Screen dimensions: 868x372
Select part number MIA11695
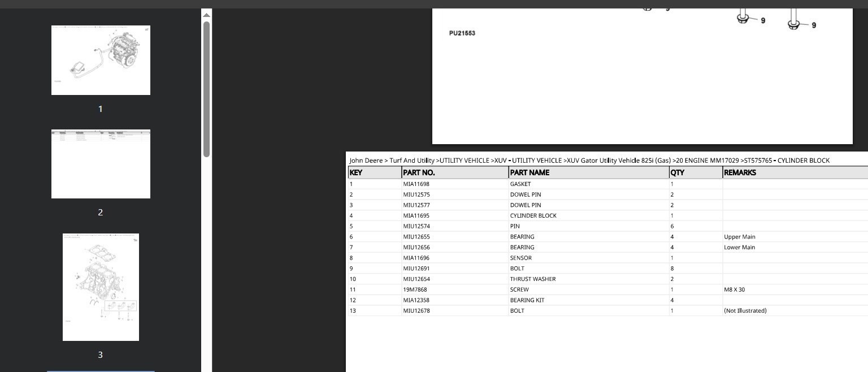(x=416, y=215)
